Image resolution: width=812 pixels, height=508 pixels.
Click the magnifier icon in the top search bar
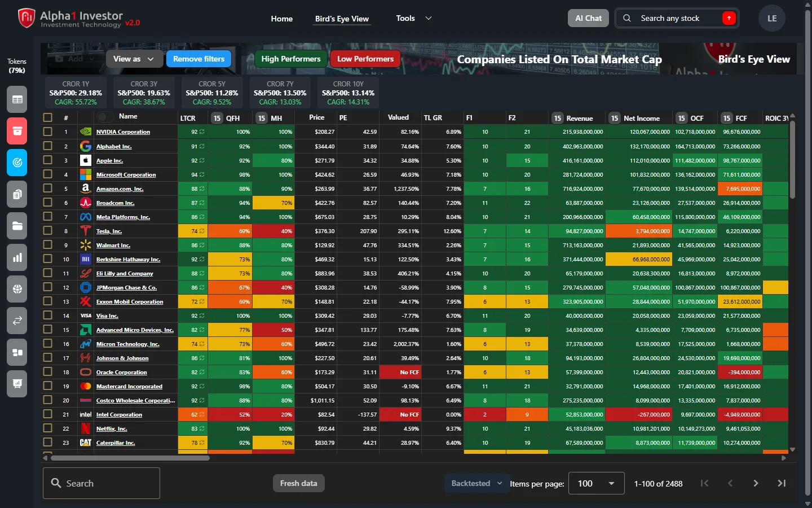pyautogui.click(x=627, y=18)
